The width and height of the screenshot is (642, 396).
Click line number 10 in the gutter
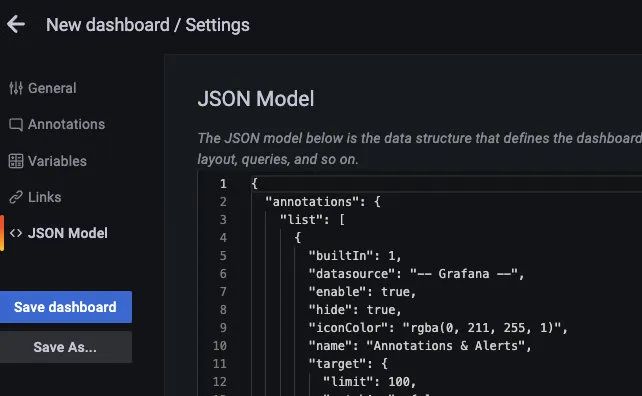coord(219,346)
